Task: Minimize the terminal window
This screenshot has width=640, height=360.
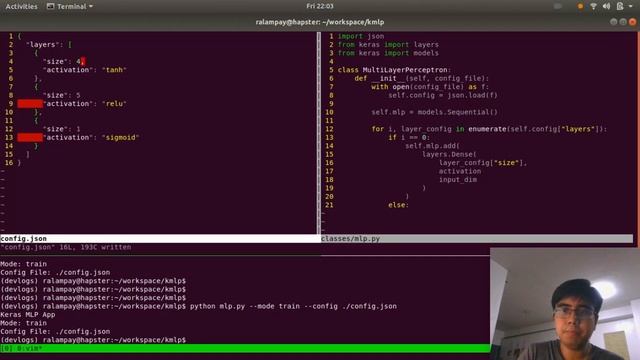Action: (x=613, y=22)
